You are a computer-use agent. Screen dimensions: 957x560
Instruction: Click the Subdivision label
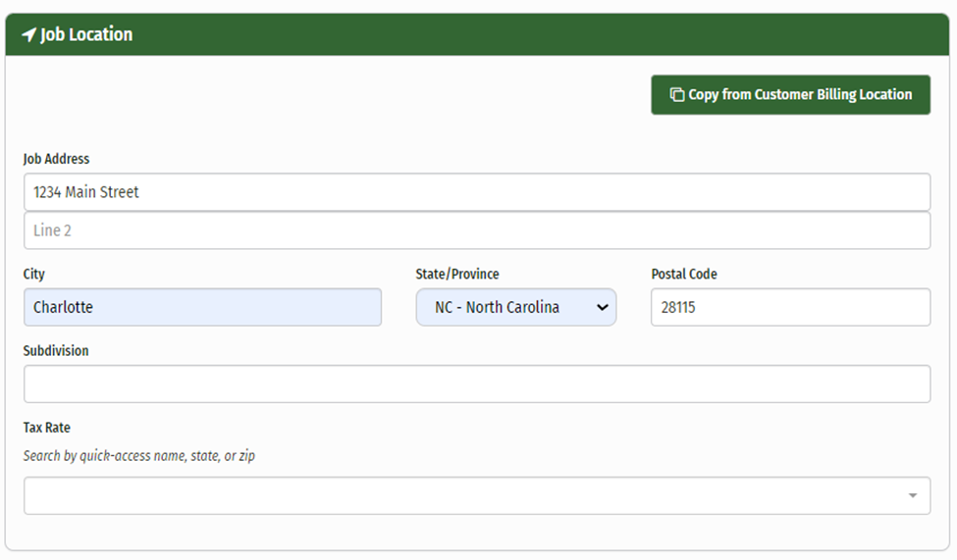coord(56,351)
